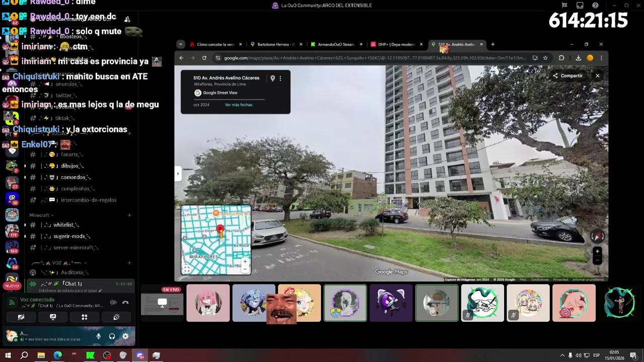Bookmark page with star icon

pos(545,58)
